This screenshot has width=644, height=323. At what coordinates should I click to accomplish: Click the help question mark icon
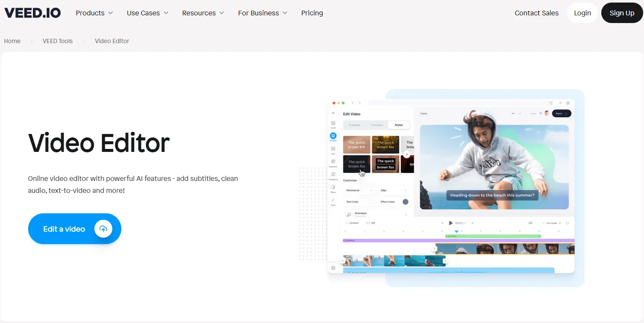[334, 268]
